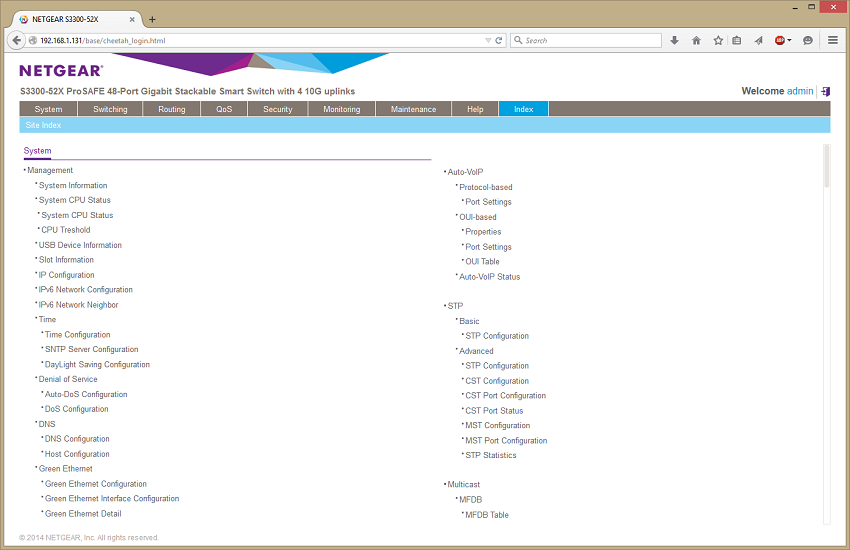This screenshot has height=550, width=850.
Task: Open the Security menu tab
Action: tap(278, 109)
